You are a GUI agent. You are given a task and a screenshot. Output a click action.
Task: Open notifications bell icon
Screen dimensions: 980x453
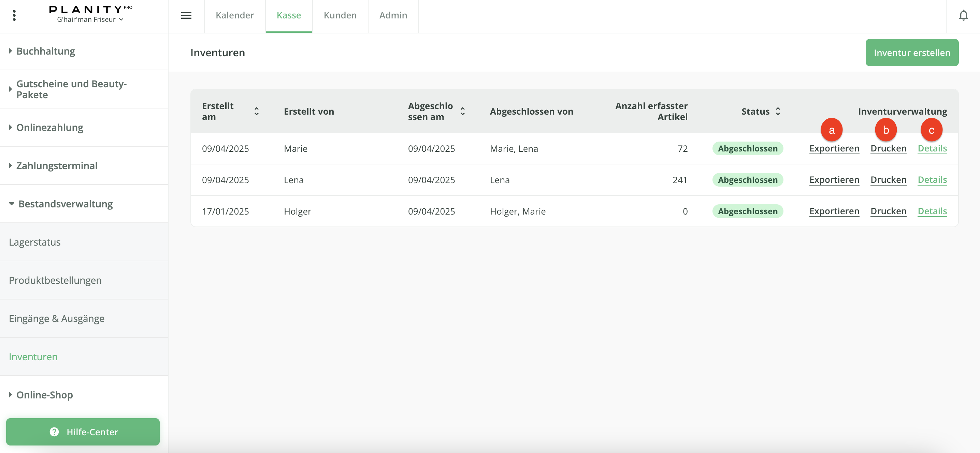tap(963, 16)
